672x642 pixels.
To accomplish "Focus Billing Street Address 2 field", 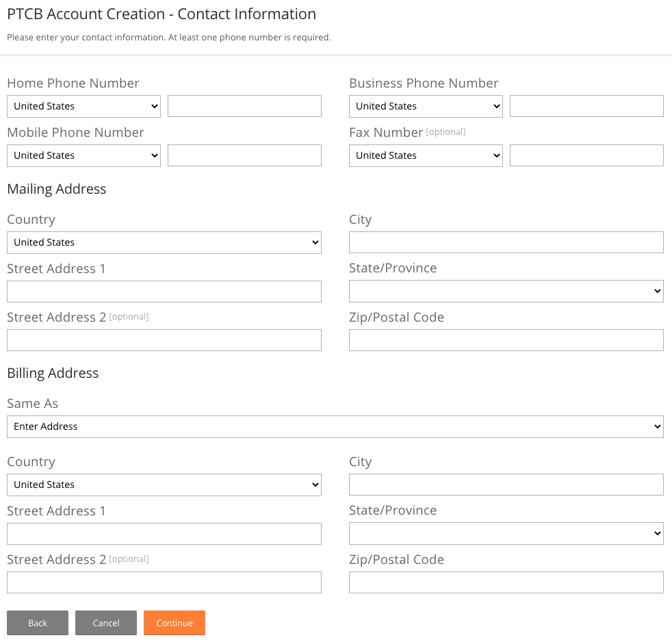I will (x=164, y=582).
